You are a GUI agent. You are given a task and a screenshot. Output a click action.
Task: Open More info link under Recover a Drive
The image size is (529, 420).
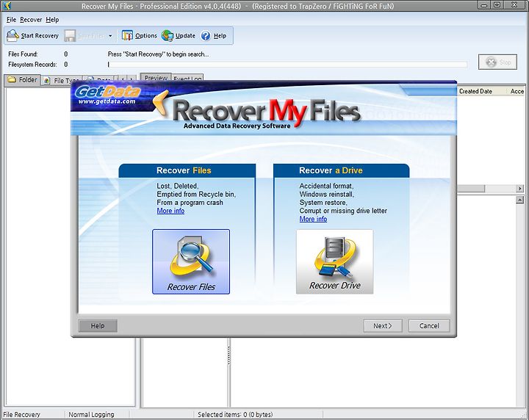point(313,219)
